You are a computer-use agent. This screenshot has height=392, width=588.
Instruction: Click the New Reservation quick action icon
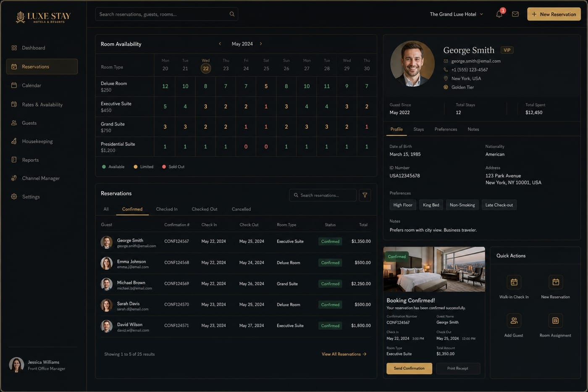click(556, 282)
